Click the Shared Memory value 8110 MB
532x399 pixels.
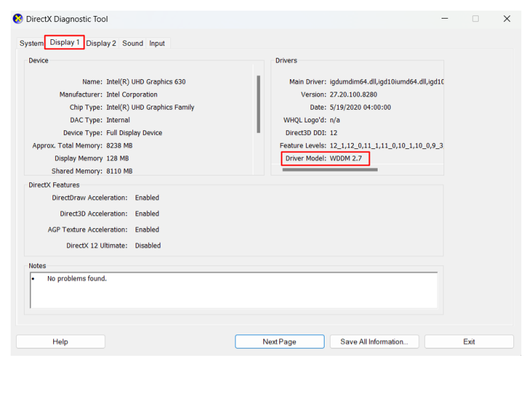pos(120,171)
